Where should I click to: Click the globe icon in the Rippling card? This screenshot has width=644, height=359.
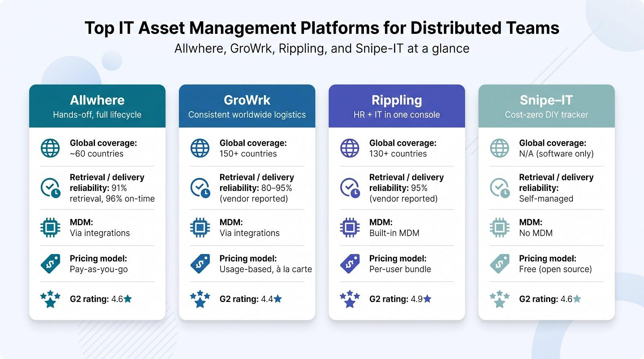[350, 148]
